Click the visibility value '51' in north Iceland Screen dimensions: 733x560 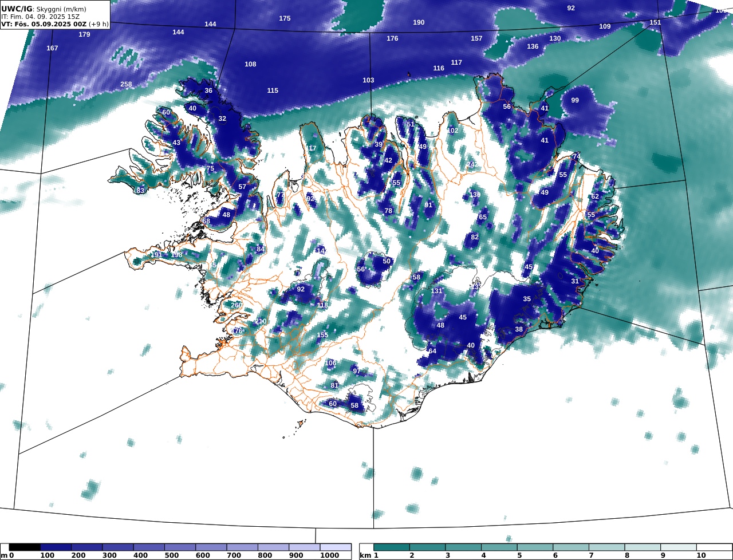tap(411, 124)
